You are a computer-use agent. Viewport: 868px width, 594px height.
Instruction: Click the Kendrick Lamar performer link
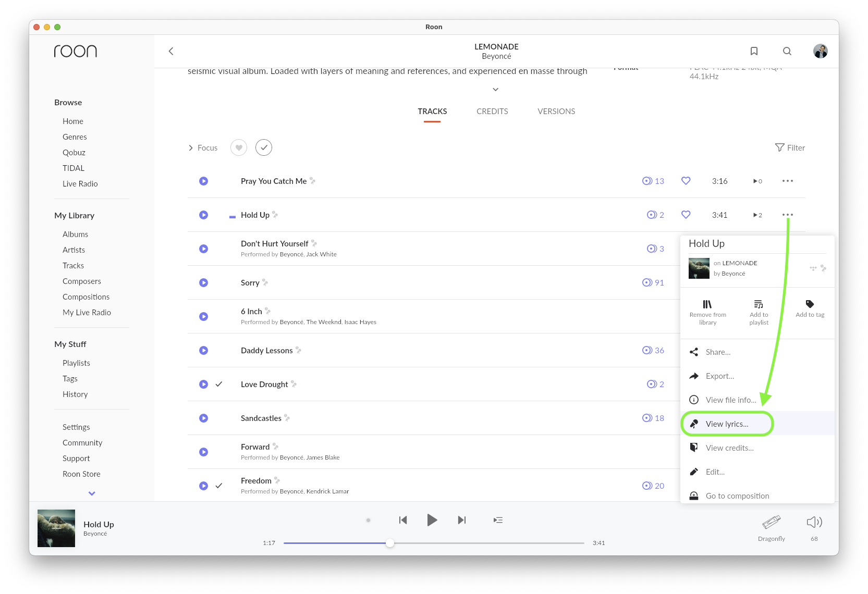(x=328, y=491)
